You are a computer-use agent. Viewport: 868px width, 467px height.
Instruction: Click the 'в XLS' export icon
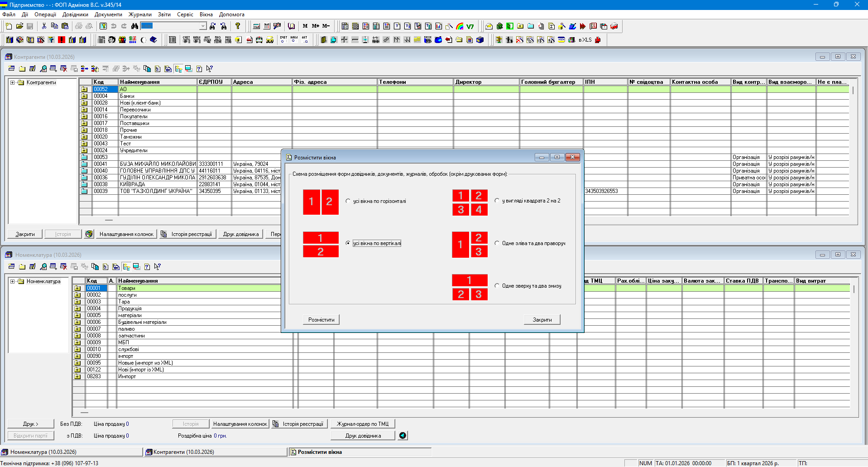coord(585,40)
